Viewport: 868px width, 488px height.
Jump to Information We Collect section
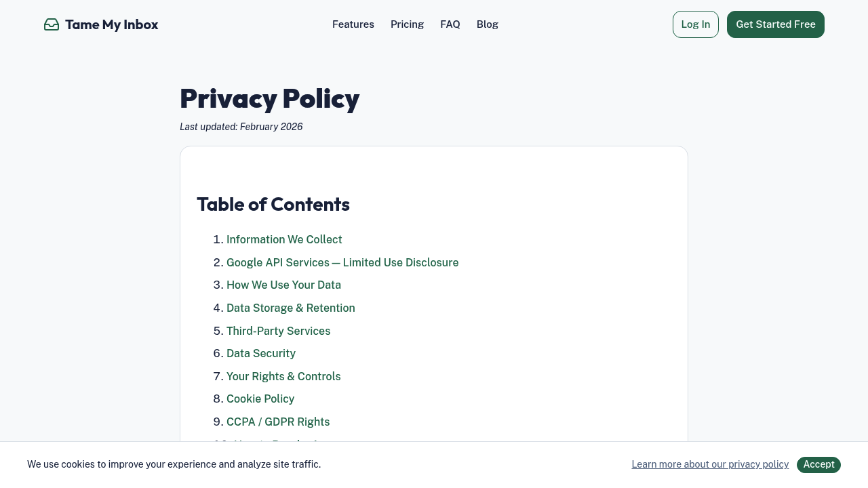coord(284,239)
